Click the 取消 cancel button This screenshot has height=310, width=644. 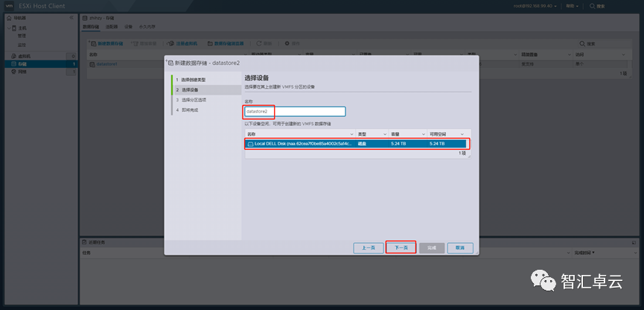pos(460,248)
